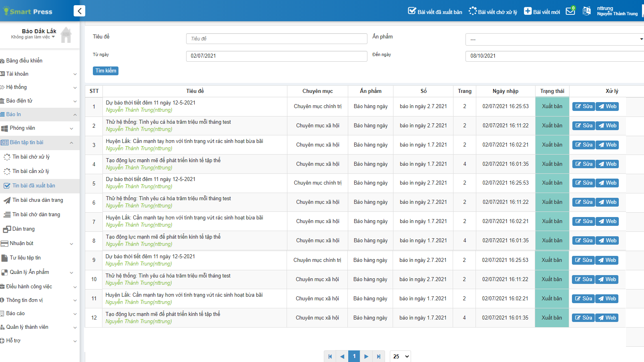
Task: Expand the Tài khoản menu
Action: [39, 74]
